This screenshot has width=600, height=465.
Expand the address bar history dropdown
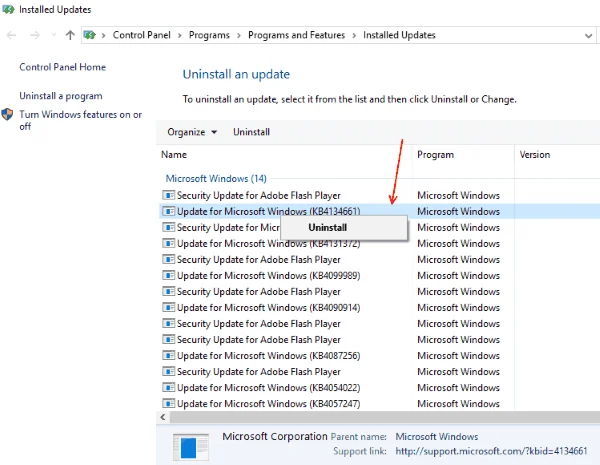(588, 36)
